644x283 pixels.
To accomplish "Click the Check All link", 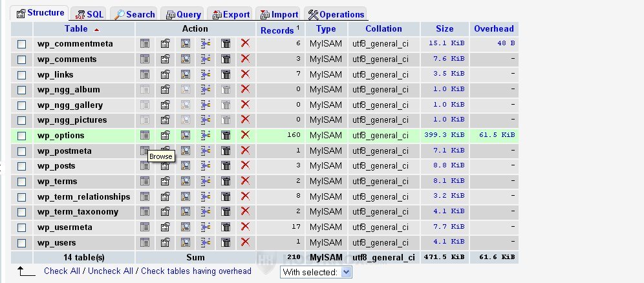I will [x=62, y=271].
